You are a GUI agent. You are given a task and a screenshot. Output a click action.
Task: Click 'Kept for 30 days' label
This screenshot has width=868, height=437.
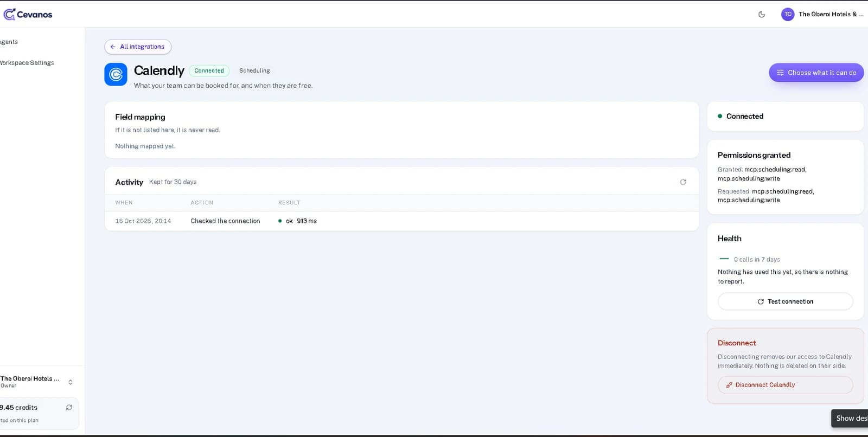173,182
